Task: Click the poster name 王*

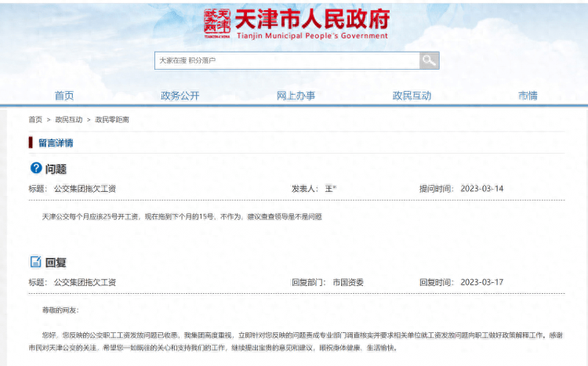Action: [x=330, y=189]
